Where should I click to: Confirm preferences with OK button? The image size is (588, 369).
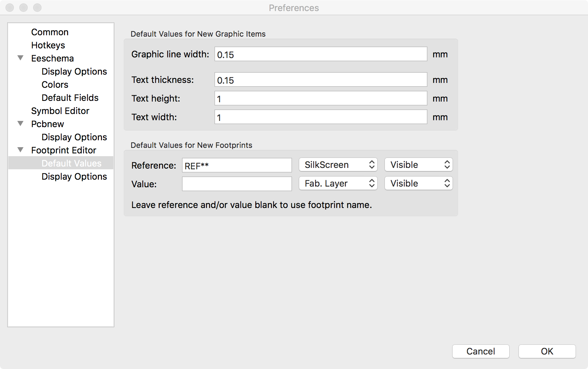547,351
